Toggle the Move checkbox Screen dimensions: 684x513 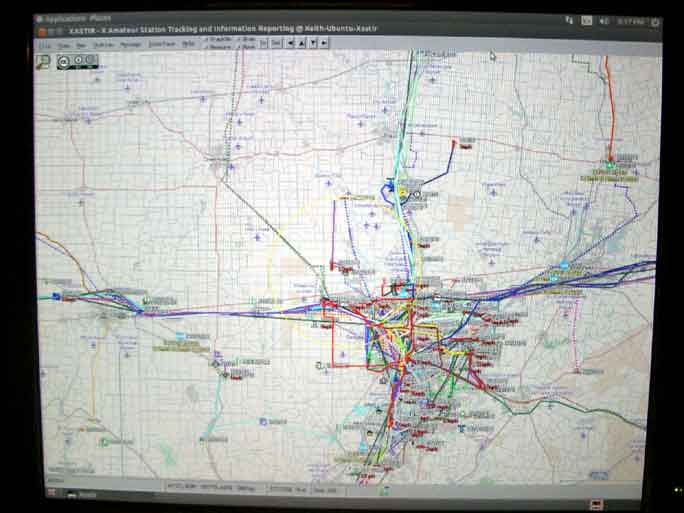click(x=243, y=47)
